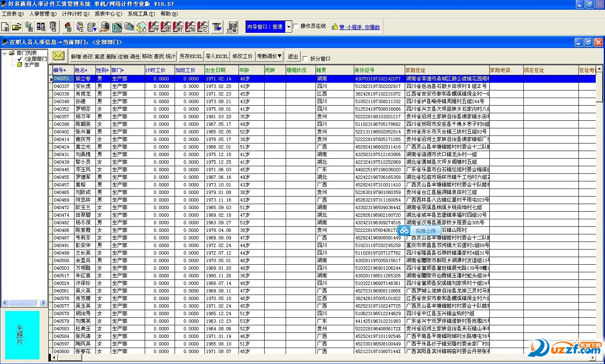Click the 退出 button

pos(293,56)
